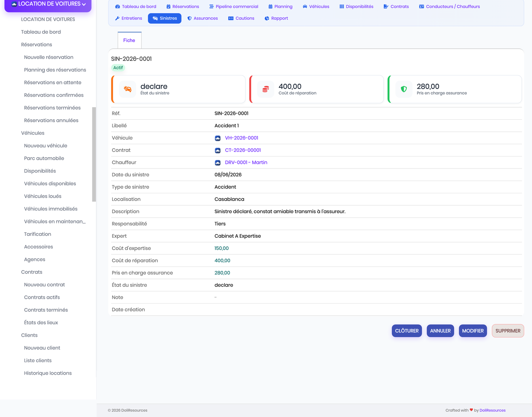Viewport: 532px width, 417px height.
Task: Click the green shield icon for assurance
Action: coord(404,89)
